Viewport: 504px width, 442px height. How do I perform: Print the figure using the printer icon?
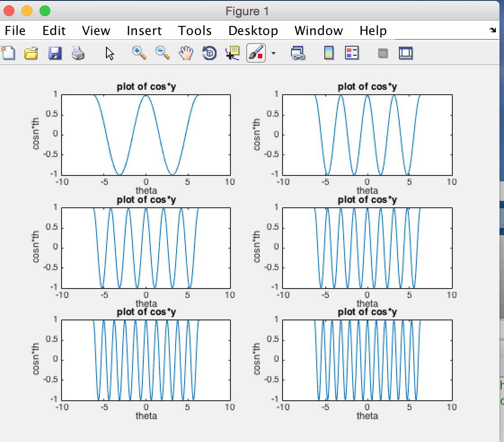pos(78,53)
